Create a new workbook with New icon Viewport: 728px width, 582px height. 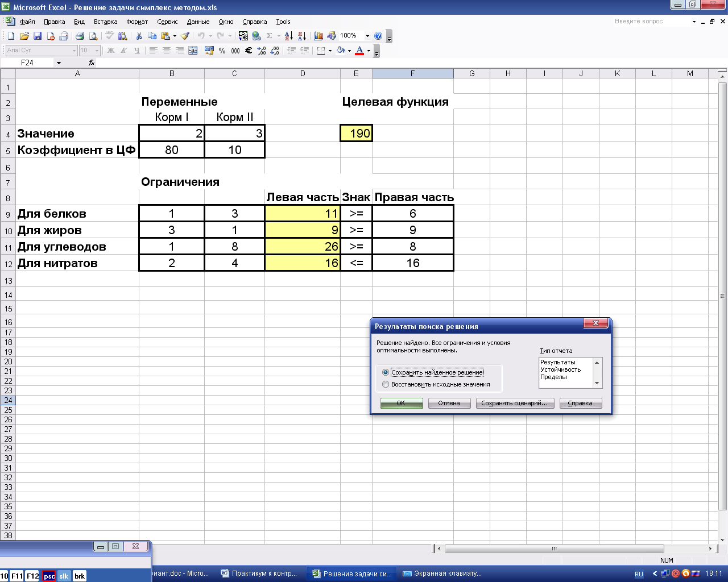click(11, 36)
